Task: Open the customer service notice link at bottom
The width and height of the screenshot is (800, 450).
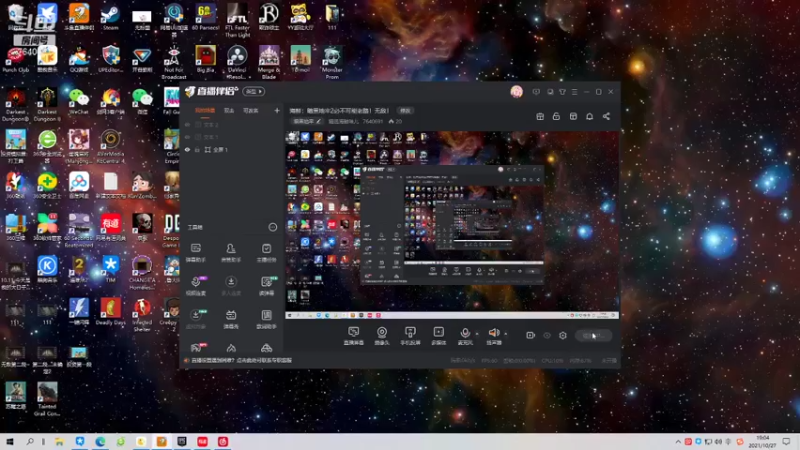Action: (x=241, y=360)
